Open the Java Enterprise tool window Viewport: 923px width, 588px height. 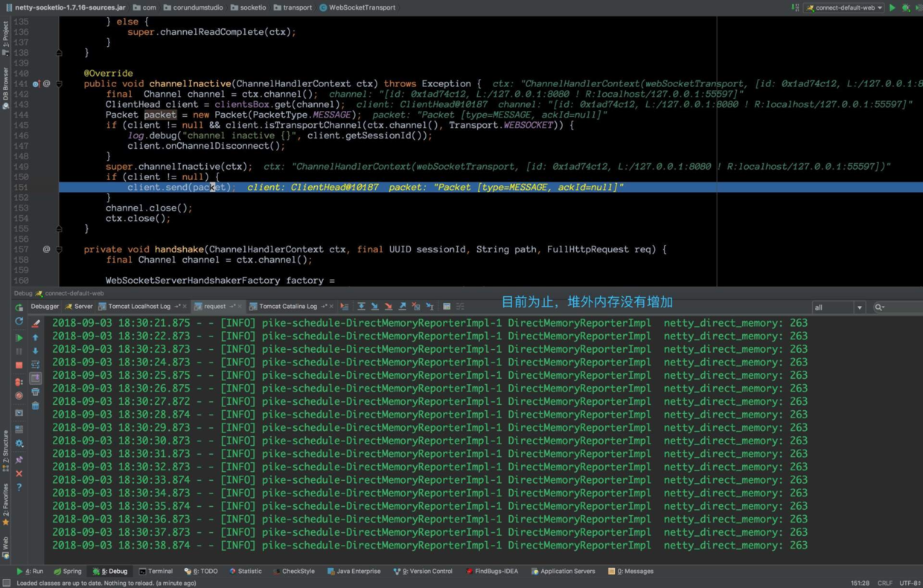click(354, 571)
